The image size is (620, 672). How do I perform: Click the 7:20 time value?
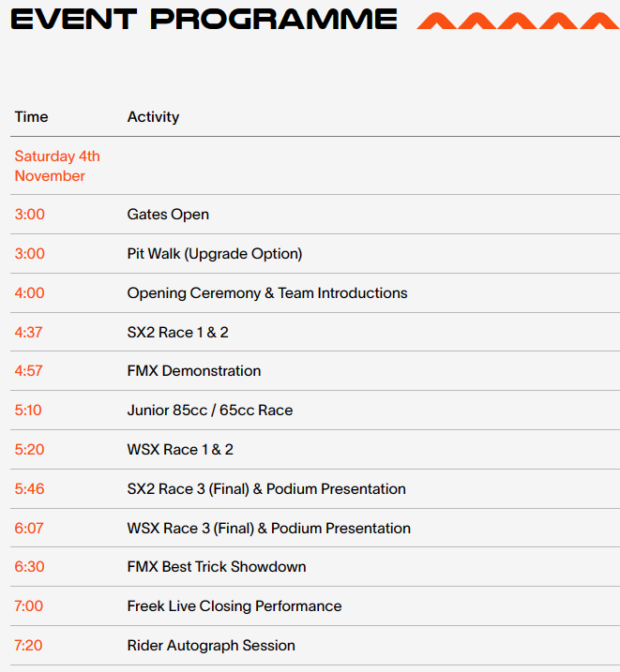(28, 646)
